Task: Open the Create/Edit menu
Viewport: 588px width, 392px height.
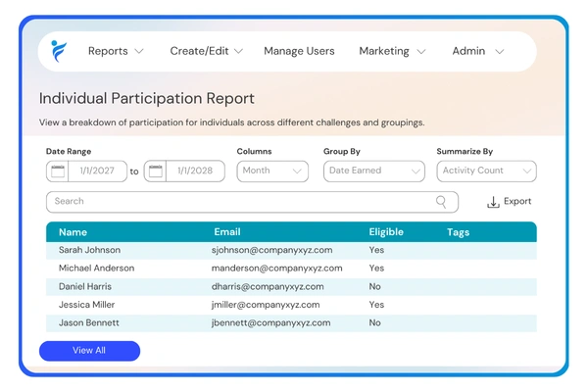Action: coord(199,51)
